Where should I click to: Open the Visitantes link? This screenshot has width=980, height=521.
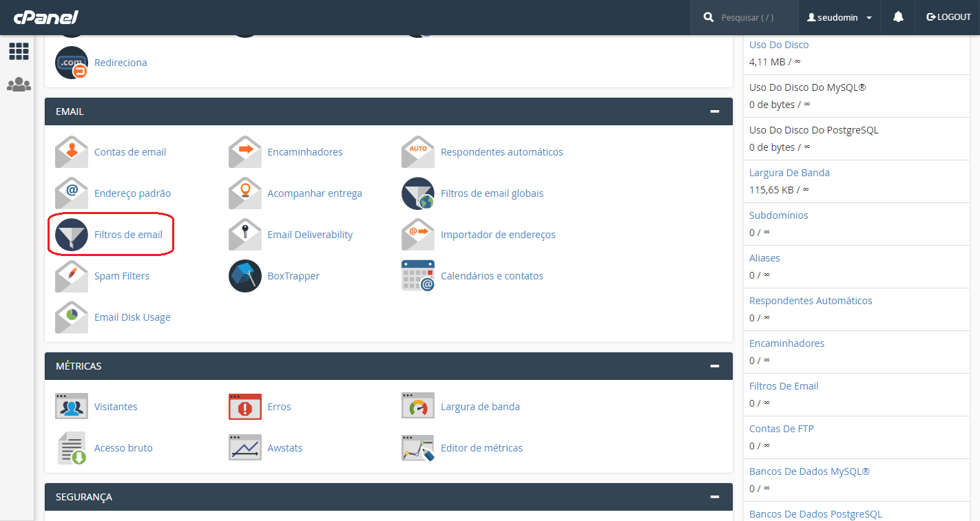[116, 407]
